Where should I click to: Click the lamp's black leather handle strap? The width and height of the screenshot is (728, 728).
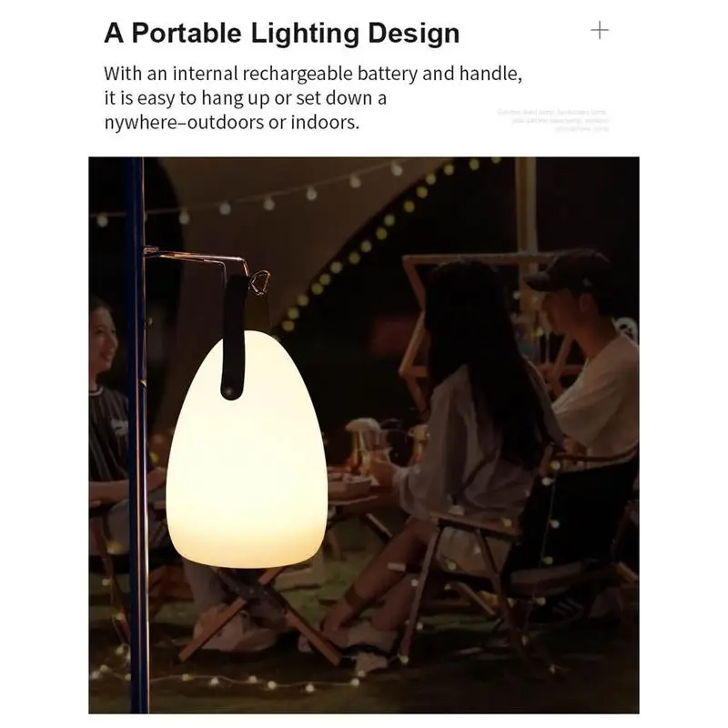click(x=234, y=337)
